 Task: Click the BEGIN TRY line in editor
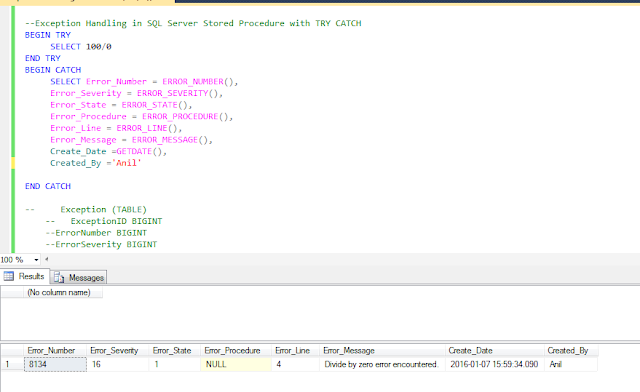coord(48,35)
